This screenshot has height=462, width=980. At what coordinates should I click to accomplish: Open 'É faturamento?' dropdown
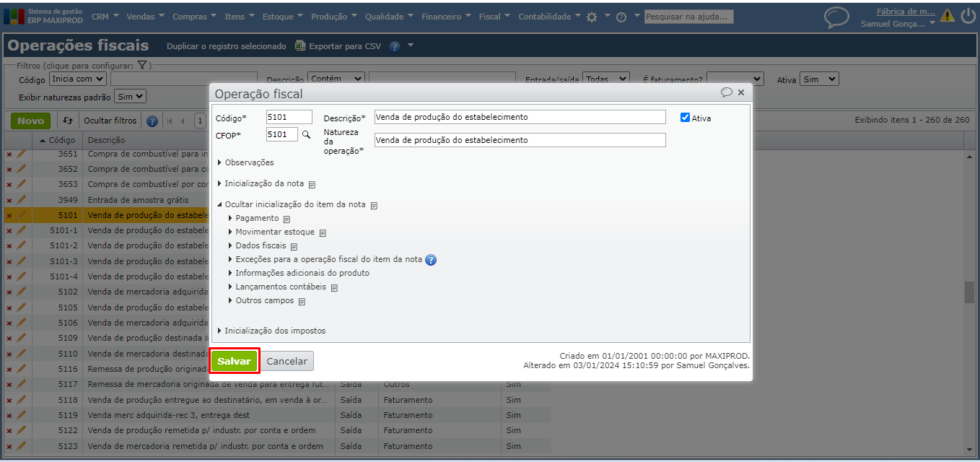pyautogui.click(x=735, y=79)
